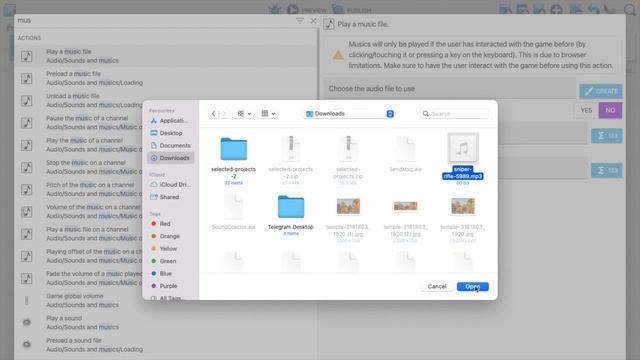Toggle repeat option to NO
This screenshot has width=640, height=360.
coord(610,110)
